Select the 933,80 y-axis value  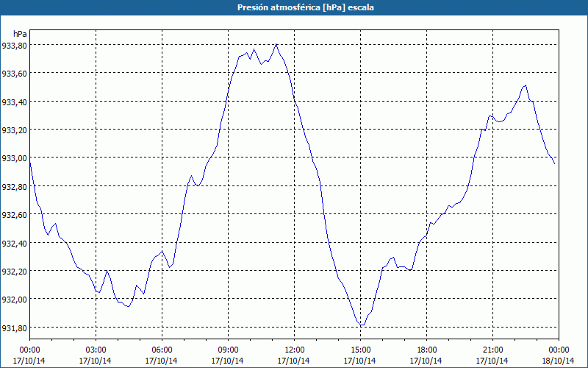tap(14, 45)
